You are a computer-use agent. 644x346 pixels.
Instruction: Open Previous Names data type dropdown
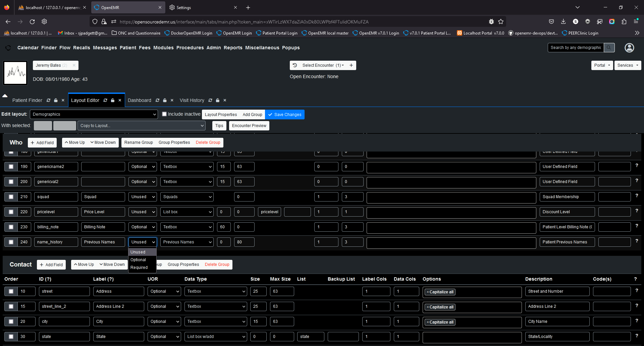[187, 242]
